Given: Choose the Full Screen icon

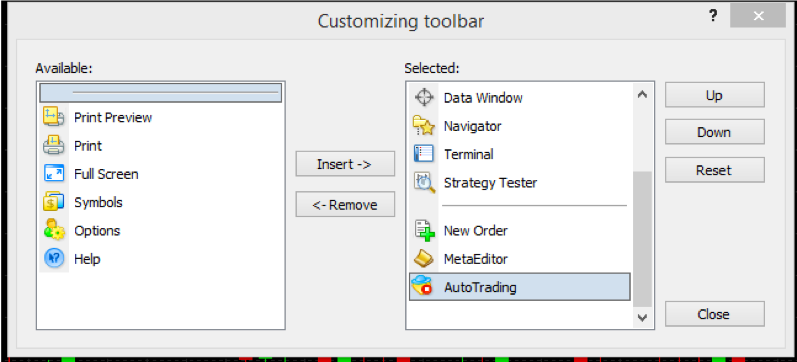Looking at the screenshot, I should point(54,174).
